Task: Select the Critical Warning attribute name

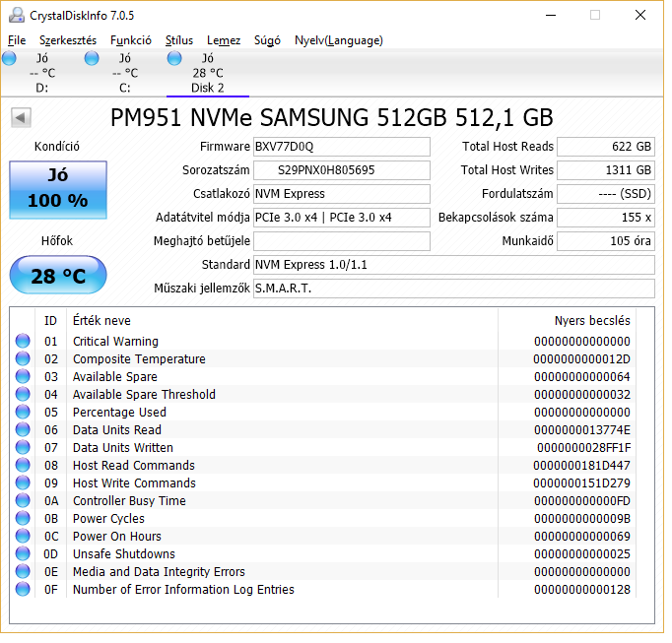Action: [x=115, y=342]
